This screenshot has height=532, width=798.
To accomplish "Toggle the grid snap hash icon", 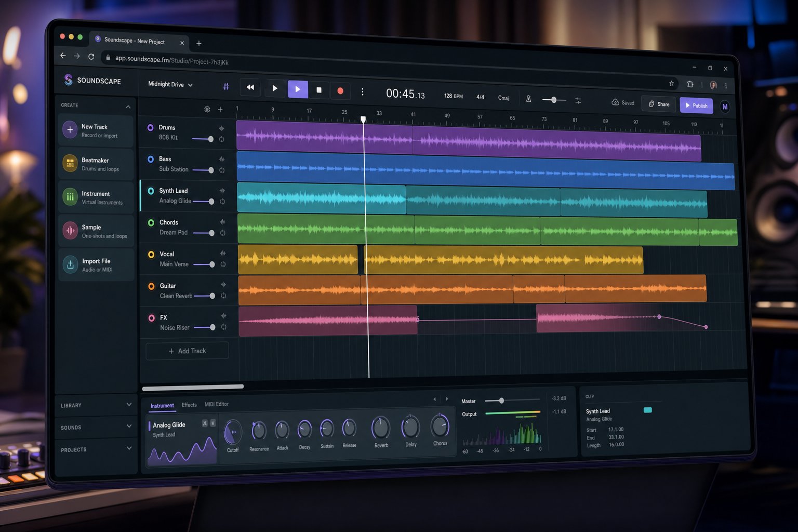I will tap(226, 87).
